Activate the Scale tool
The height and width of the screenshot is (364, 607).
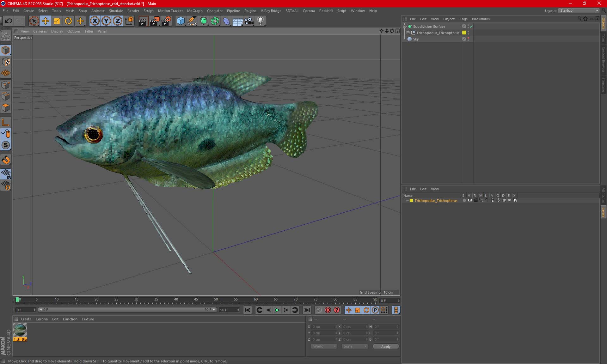57,21
